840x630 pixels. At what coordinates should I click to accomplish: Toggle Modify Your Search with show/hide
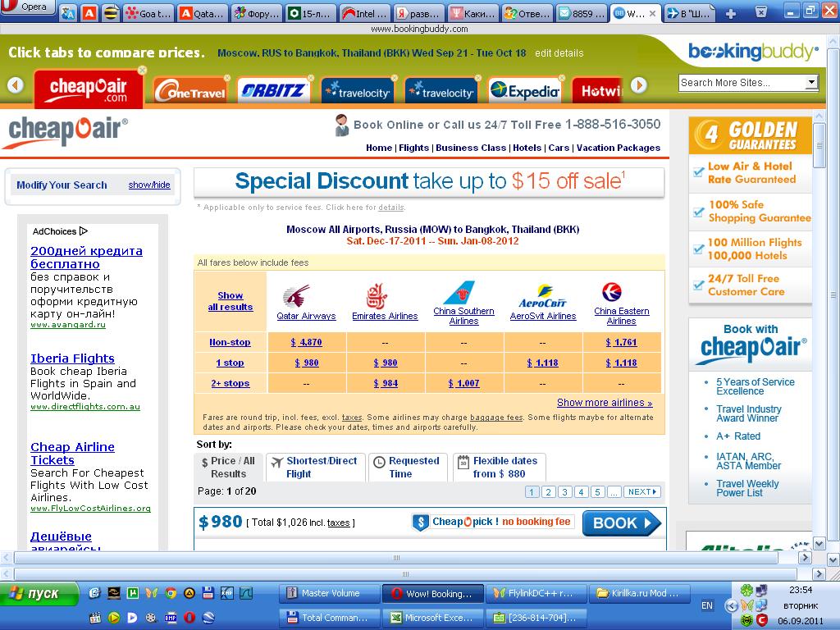[149, 185]
